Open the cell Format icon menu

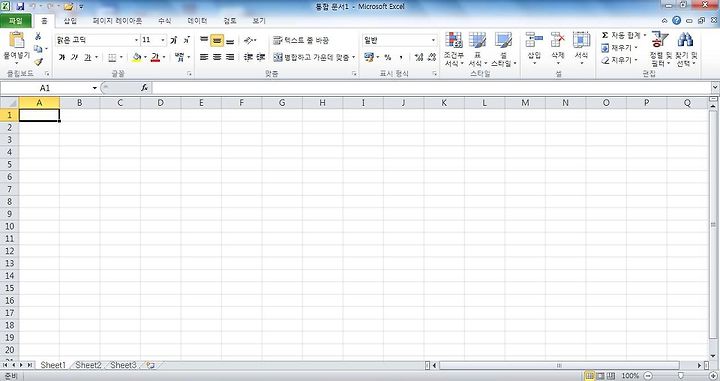point(581,40)
